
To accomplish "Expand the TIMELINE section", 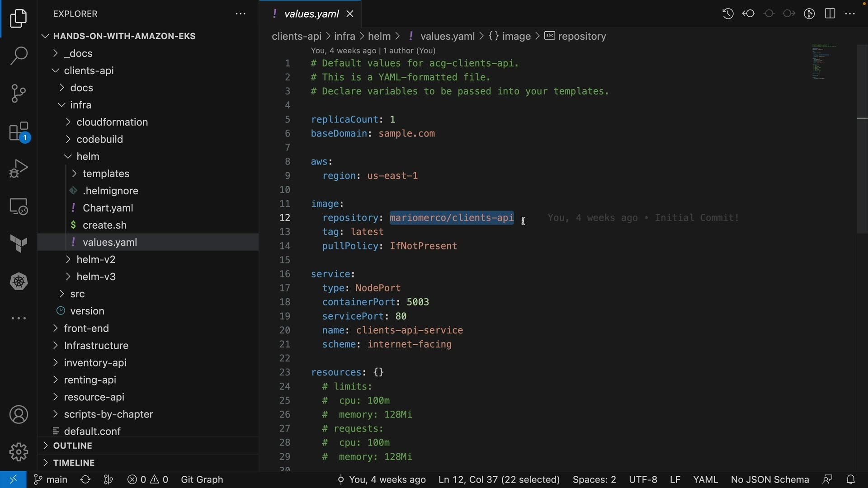I will [x=74, y=463].
